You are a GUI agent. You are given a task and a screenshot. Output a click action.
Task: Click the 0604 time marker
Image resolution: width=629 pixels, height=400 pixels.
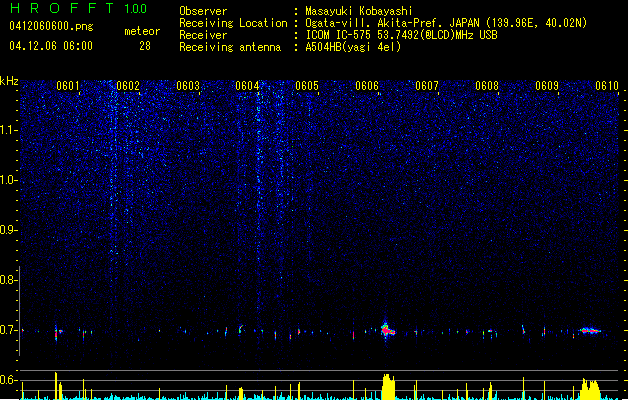(247, 86)
